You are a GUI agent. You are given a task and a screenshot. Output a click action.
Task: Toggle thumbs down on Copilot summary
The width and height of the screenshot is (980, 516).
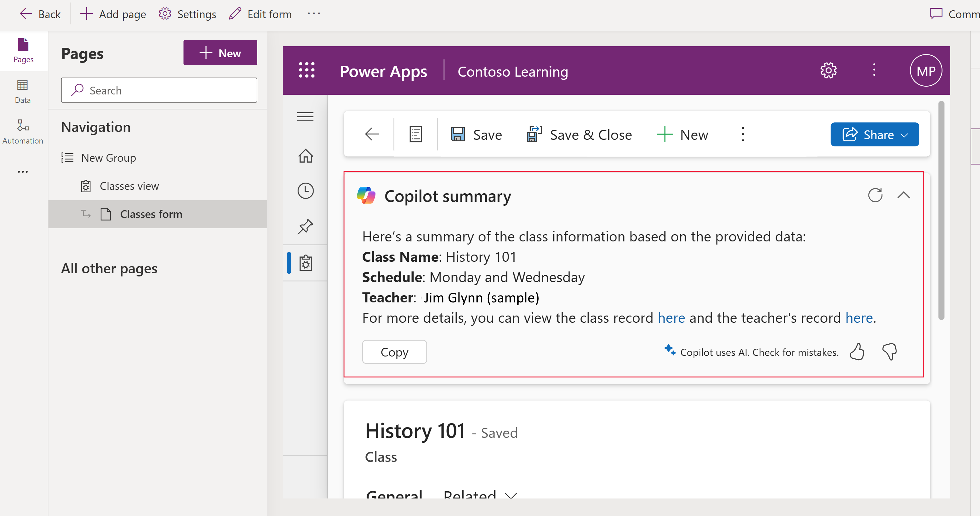point(891,352)
